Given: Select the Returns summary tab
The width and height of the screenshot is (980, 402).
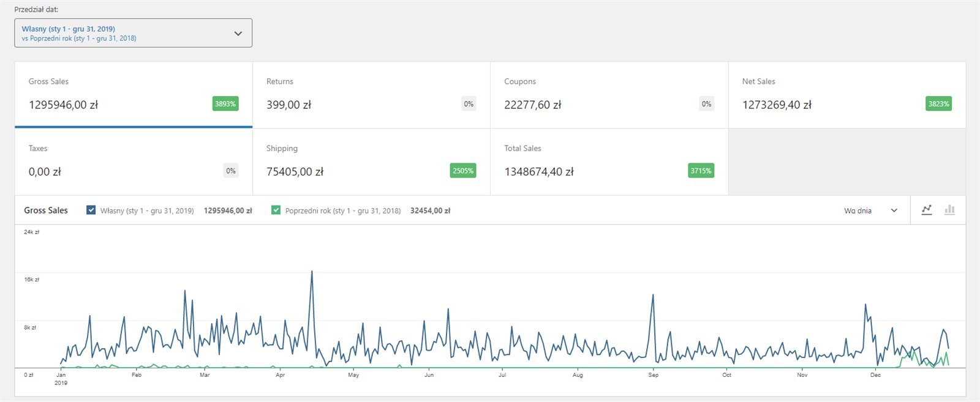Looking at the screenshot, I should [x=371, y=94].
